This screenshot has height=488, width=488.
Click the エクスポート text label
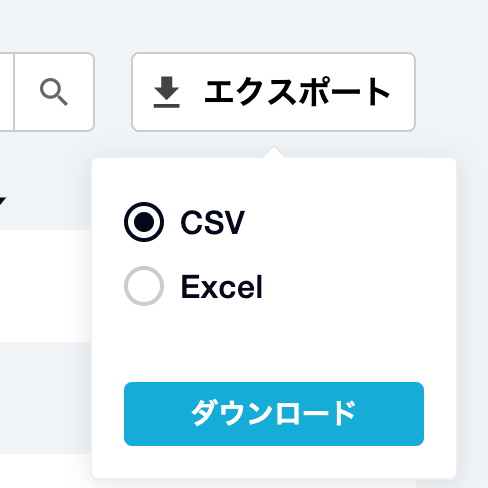click(x=297, y=92)
